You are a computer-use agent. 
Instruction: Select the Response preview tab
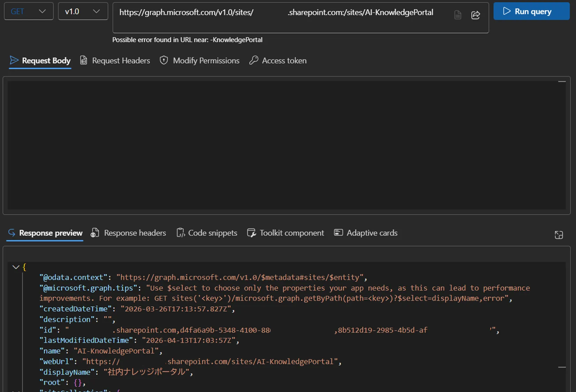pos(45,233)
